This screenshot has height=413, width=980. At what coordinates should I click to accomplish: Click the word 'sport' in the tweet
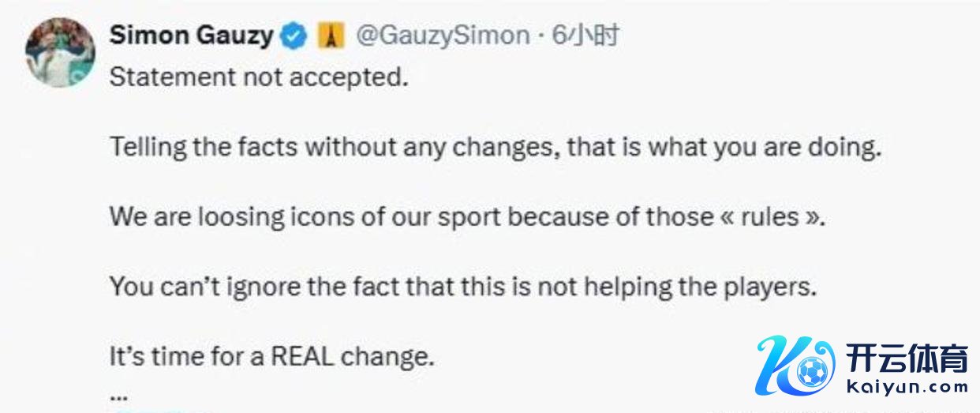click(468, 217)
